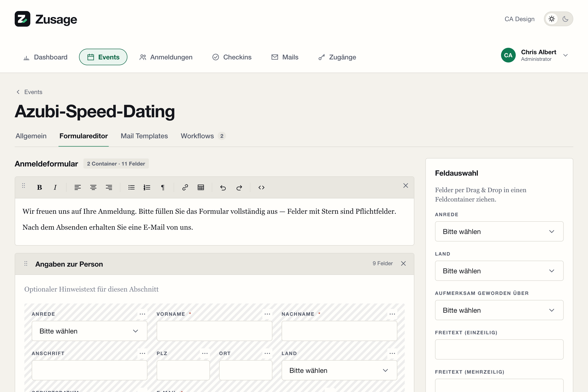Click the optional Hinweistext field
The width and height of the screenshot is (588, 392).
click(x=215, y=289)
